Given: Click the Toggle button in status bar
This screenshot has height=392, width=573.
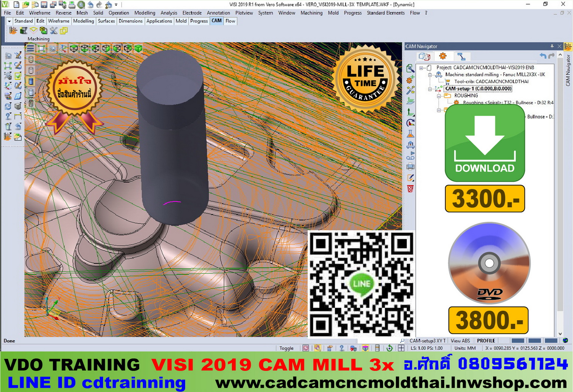Looking at the screenshot, I should point(286,348).
